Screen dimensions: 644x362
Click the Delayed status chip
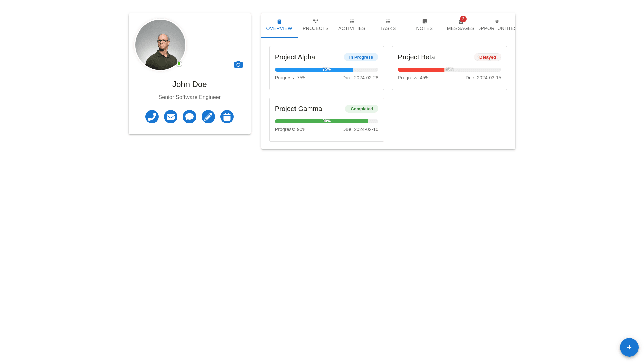coord(487,57)
